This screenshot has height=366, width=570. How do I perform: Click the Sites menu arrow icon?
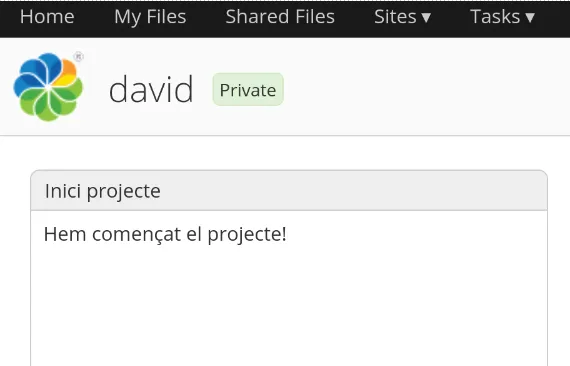426,17
